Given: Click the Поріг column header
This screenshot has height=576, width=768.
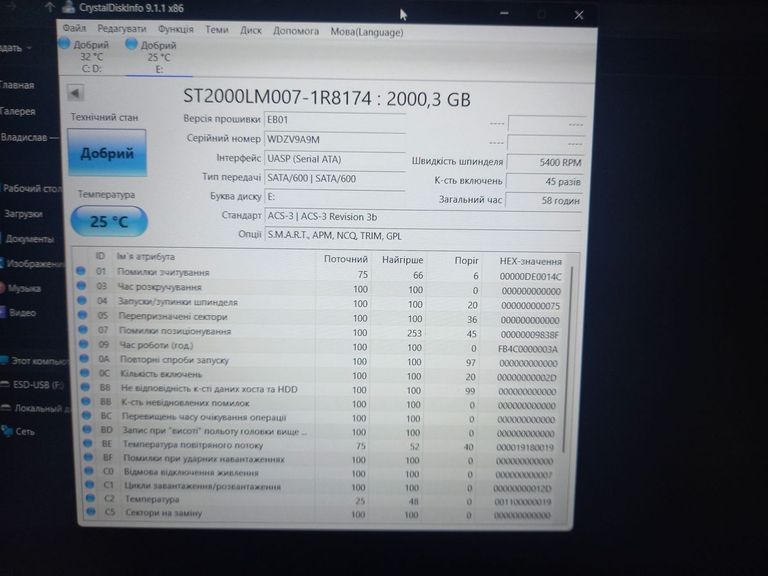Looking at the screenshot, I should [x=466, y=260].
